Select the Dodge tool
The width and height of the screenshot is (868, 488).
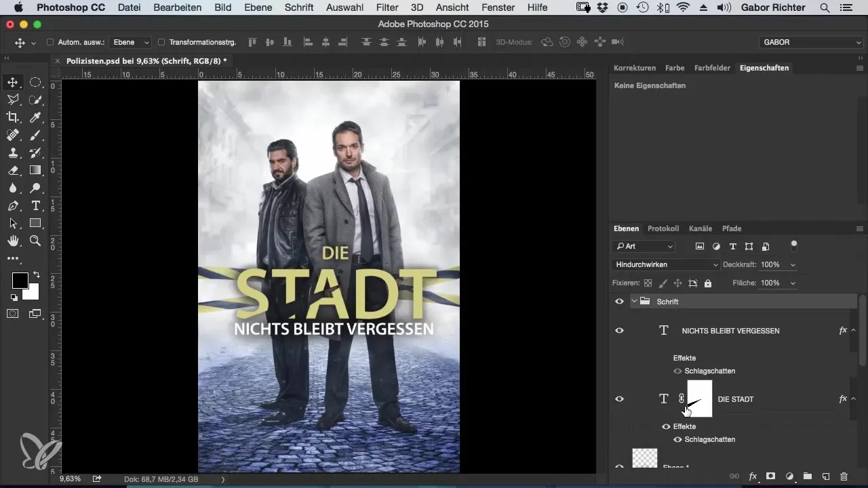[35, 188]
